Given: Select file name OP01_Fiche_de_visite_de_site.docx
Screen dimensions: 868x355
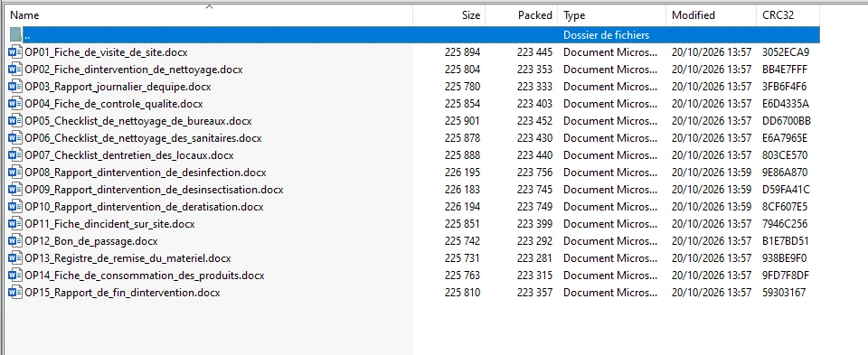Looking at the screenshot, I should 106,52.
